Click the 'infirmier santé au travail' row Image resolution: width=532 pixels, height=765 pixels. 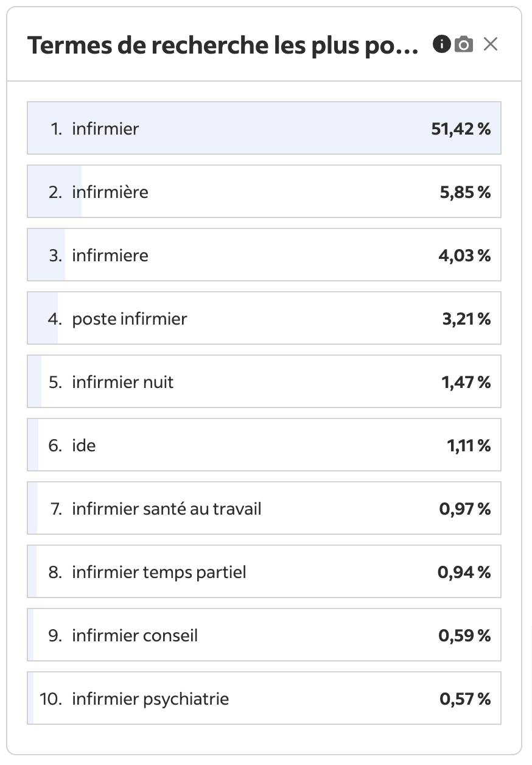coord(264,508)
